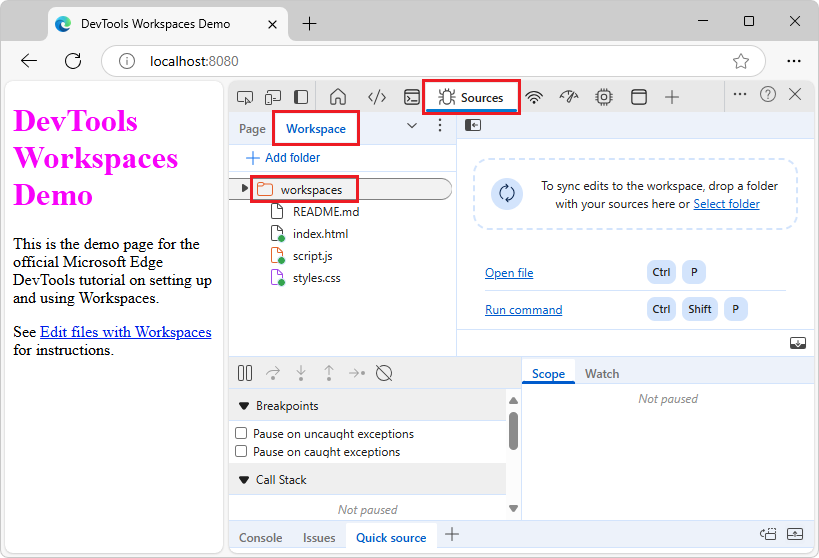Viewport: 819px width, 558px height.
Task: Switch to the Watch tab
Action: click(602, 374)
